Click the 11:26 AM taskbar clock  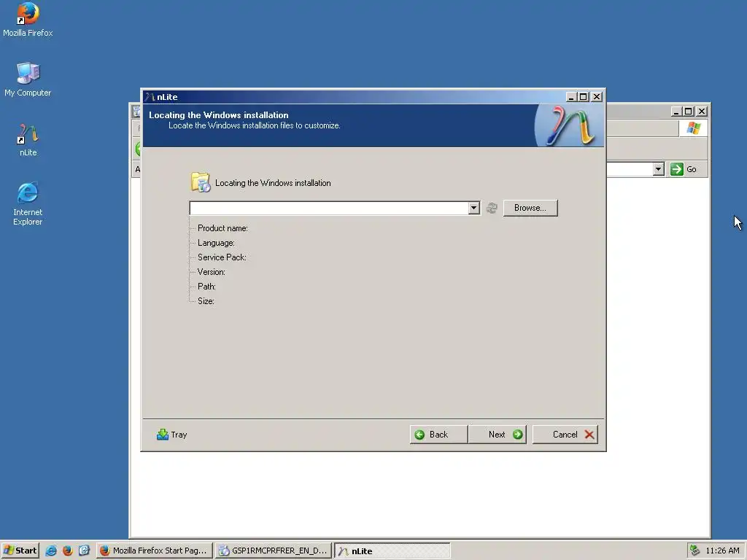pyautogui.click(x=722, y=551)
